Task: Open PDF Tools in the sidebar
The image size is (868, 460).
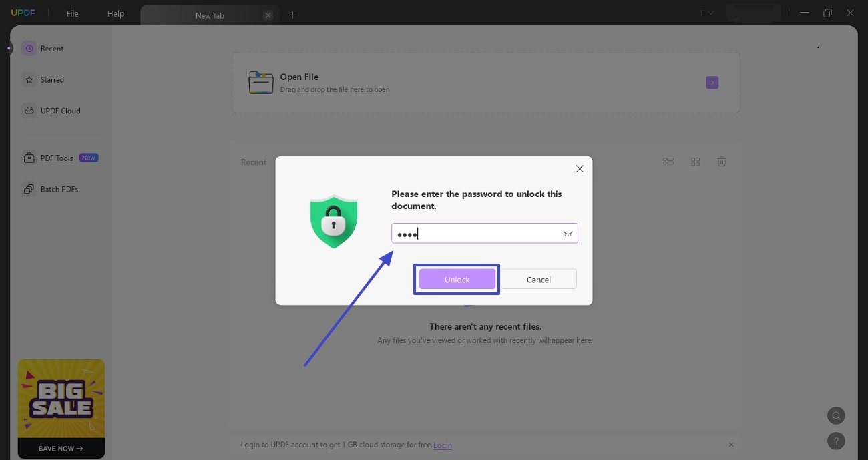Action: [x=57, y=158]
